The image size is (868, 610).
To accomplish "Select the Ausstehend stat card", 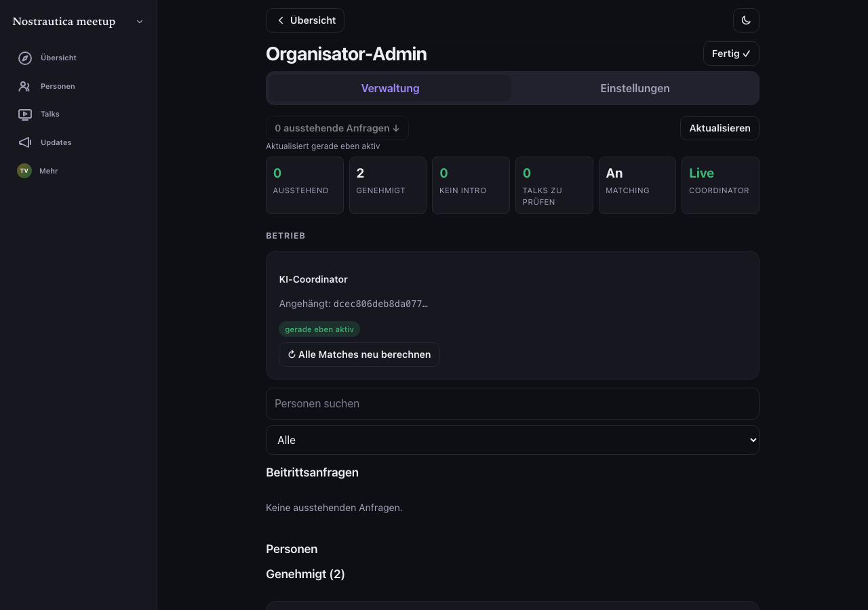I will [x=304, y=186].
